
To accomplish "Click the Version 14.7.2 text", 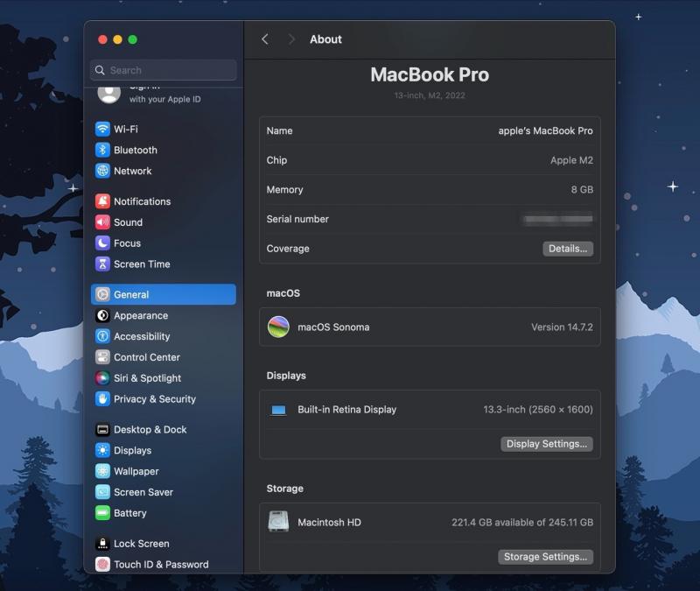I will 562,327.
